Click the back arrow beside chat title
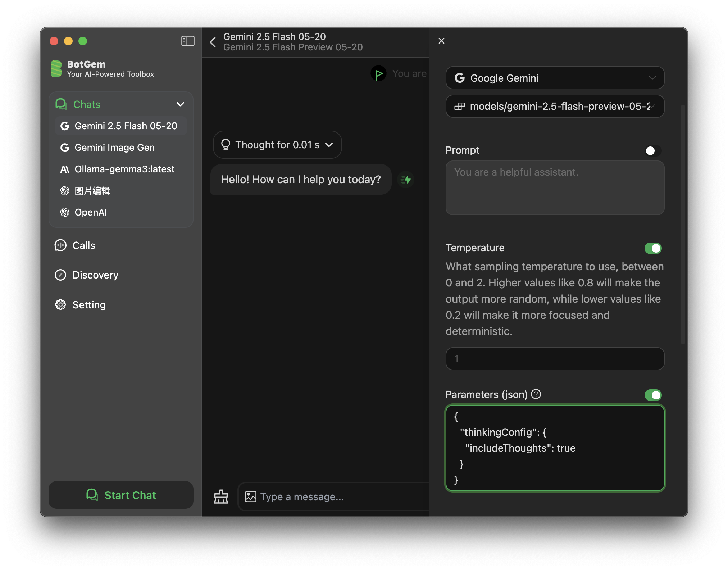 tap(213, 42)
